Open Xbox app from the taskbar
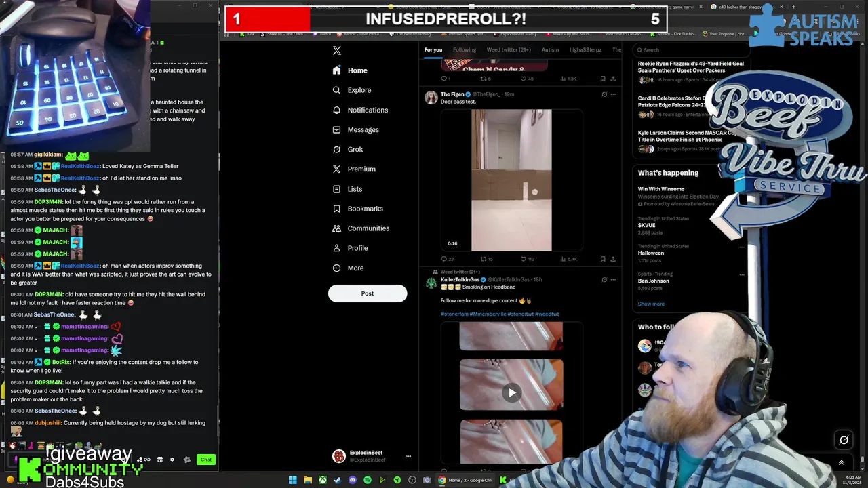The width and height of the screenshot is (868, 488). 323,480
